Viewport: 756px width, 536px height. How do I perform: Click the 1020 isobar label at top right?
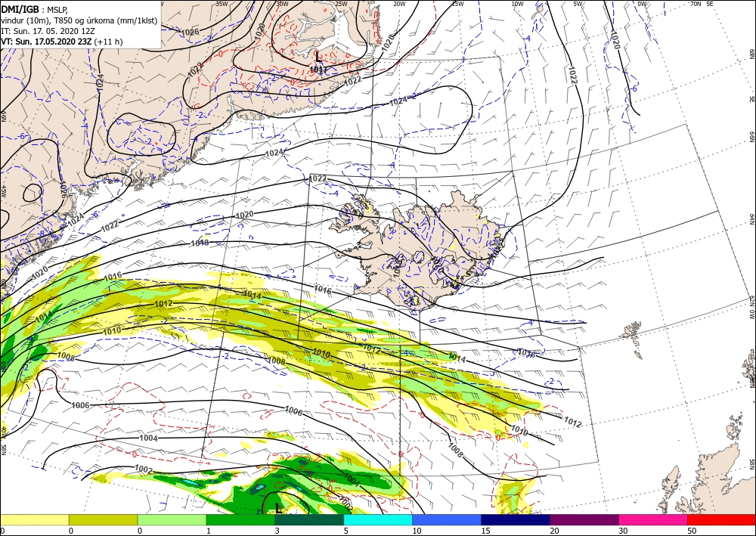(x=615, y=39)
